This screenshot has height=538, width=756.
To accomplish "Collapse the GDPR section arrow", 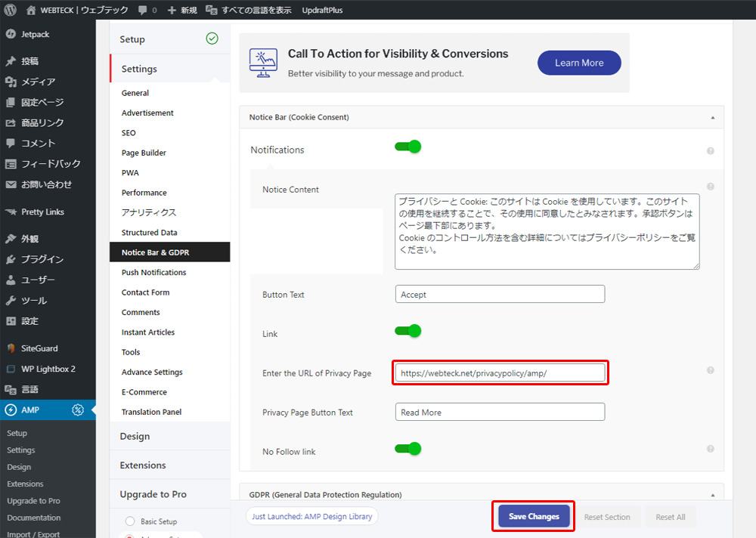I will (713, 495).
